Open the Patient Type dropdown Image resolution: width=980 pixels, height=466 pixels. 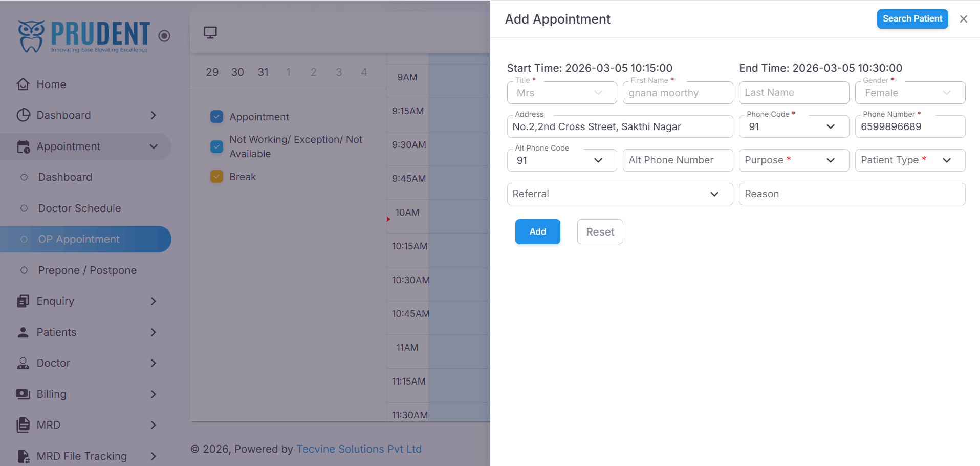click(x=910, y=160)
